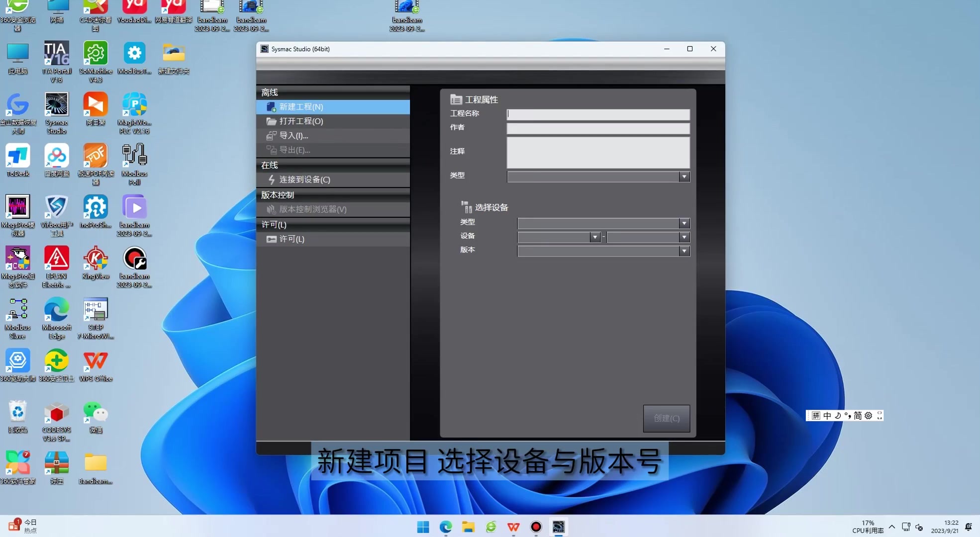Toggle 中 Chinese input mode on IME bar
The width and height of the screenshot is (980, 537).
click(x=827, y=416)
